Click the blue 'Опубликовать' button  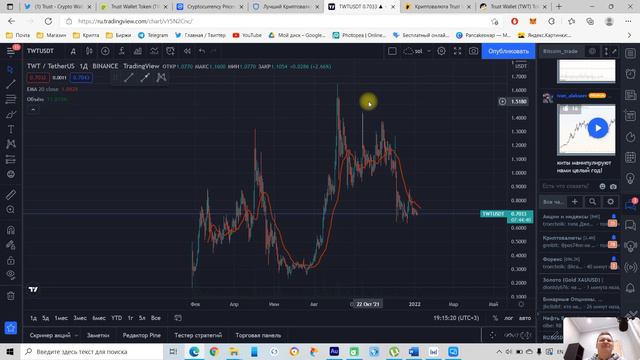tap(508, 51)
